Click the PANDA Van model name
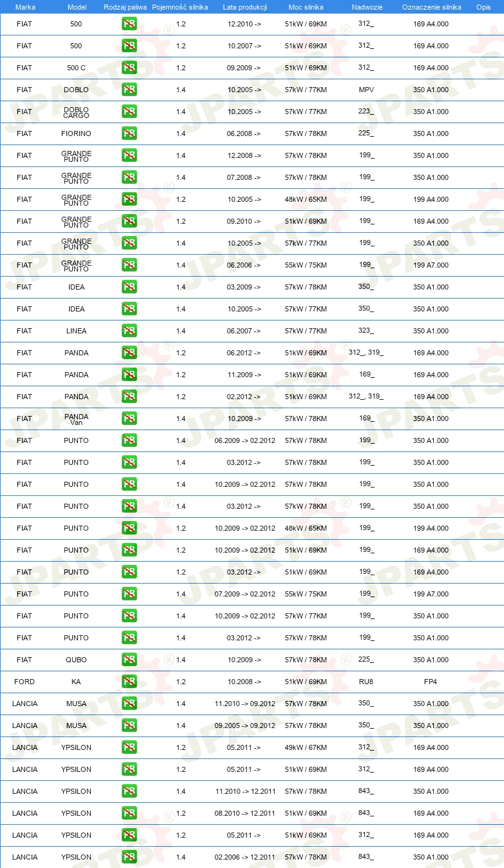The width and height of the screenshot is (504, 868). coord(76,419)
